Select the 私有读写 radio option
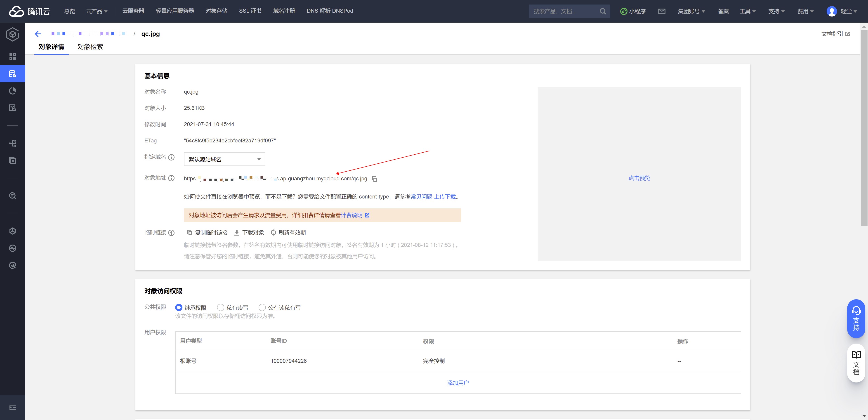Screen dimensions: 868x420 pyautogui.click(x=220, y=307)
